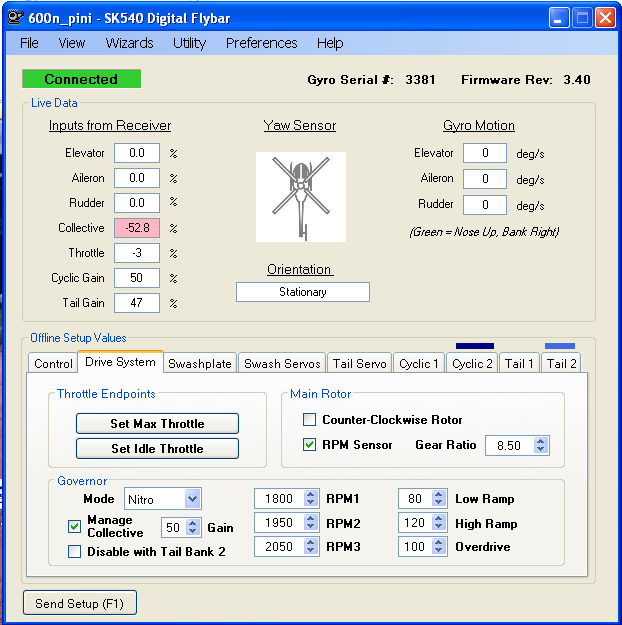
Task: Click the Throttle input value box
Action: tap(137, 253)
